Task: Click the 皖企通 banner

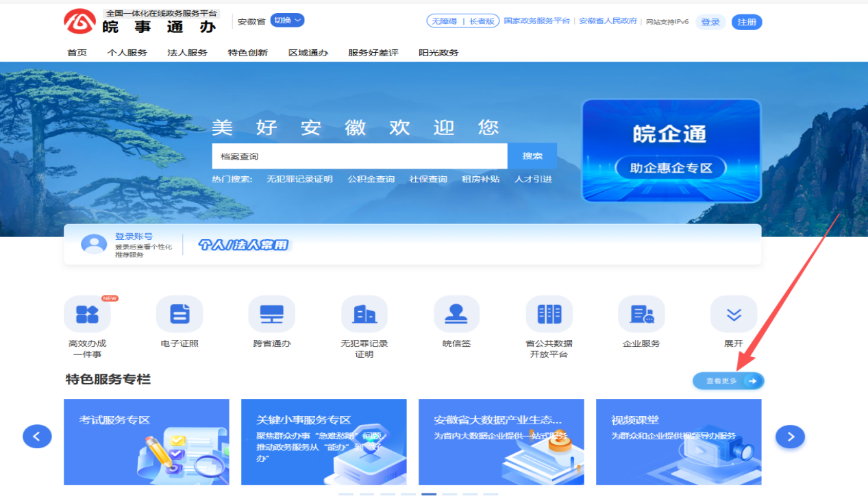Action: tap(671, 151)
